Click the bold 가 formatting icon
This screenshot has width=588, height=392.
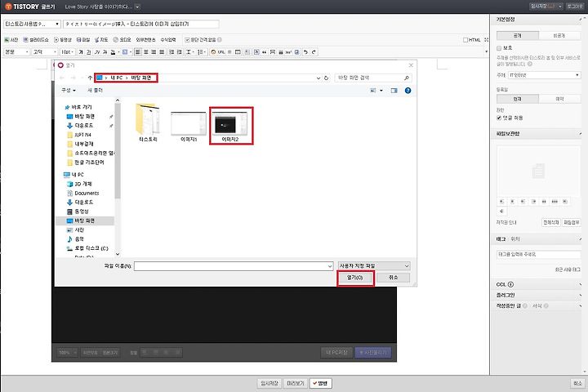[81, 52]
